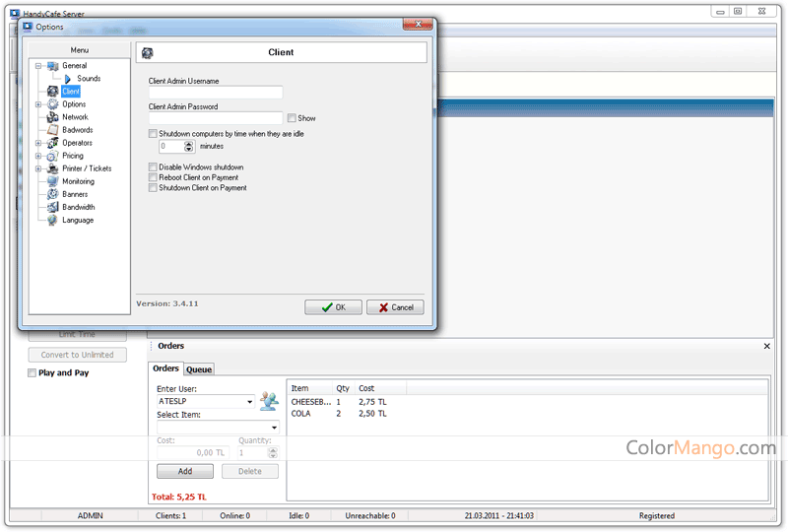Select the Network icon in menu tree
This screenshot has width=788, height=532.
(52, 117)
